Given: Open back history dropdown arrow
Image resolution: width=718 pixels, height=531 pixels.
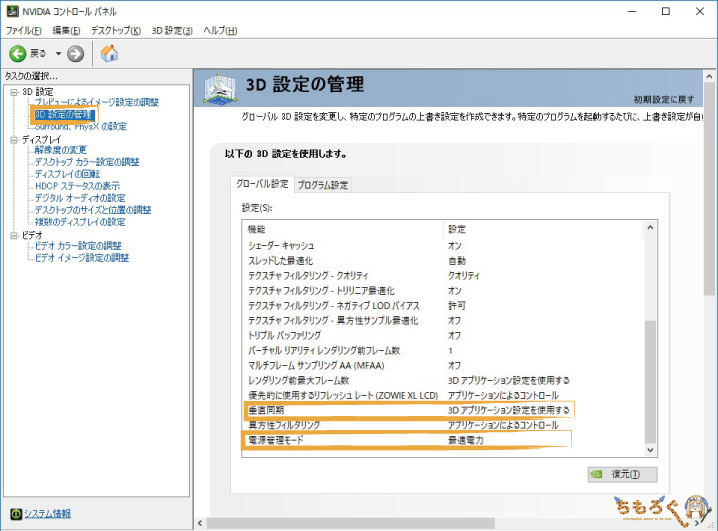Looking at the screenshot, I should click(58, 54).
